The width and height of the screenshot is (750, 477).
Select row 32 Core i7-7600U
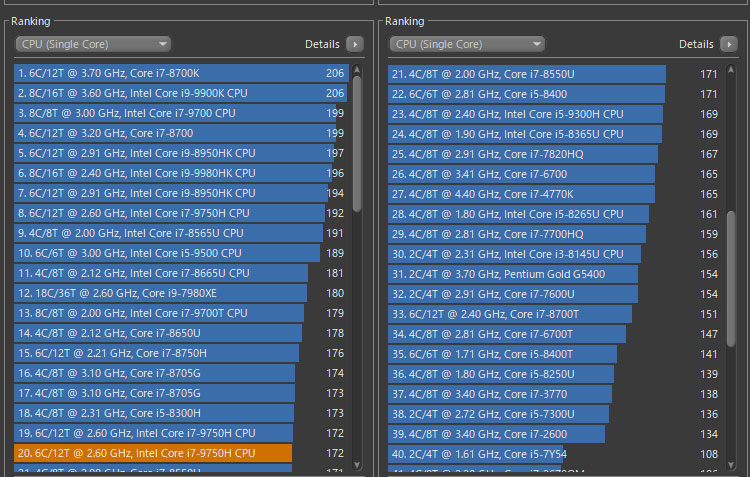(x=555, y=294)
